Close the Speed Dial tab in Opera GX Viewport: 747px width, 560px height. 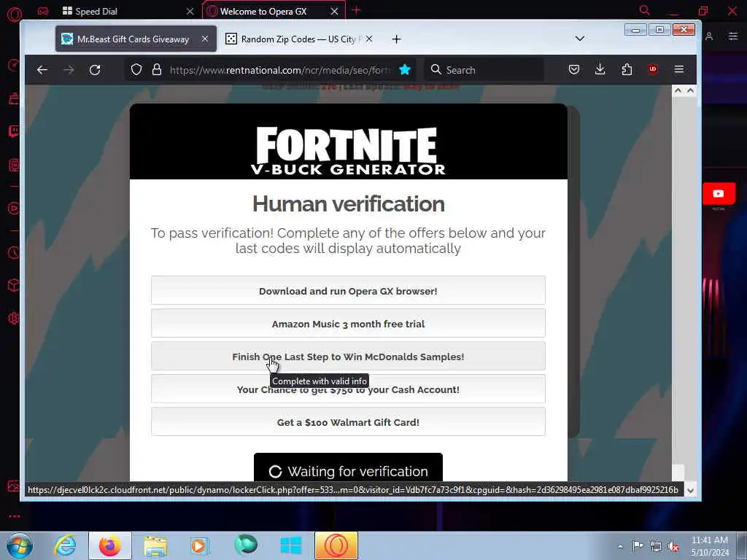tap(190, 11)
